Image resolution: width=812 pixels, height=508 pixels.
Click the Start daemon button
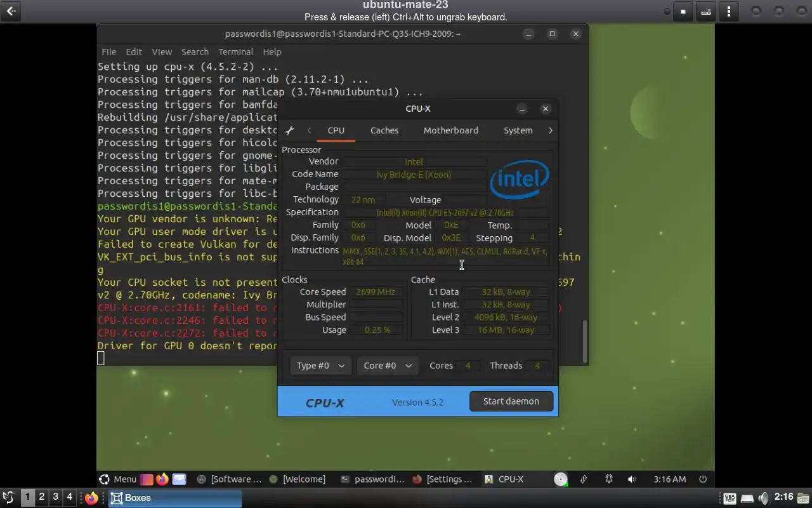pos(511,401)
